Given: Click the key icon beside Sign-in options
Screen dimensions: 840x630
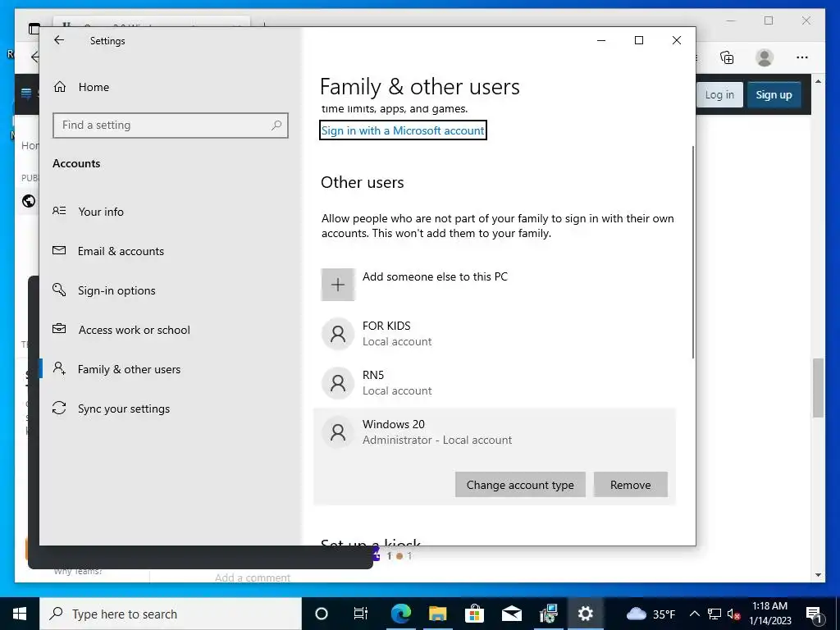Looking at the screenshot, I should [59, 290].
